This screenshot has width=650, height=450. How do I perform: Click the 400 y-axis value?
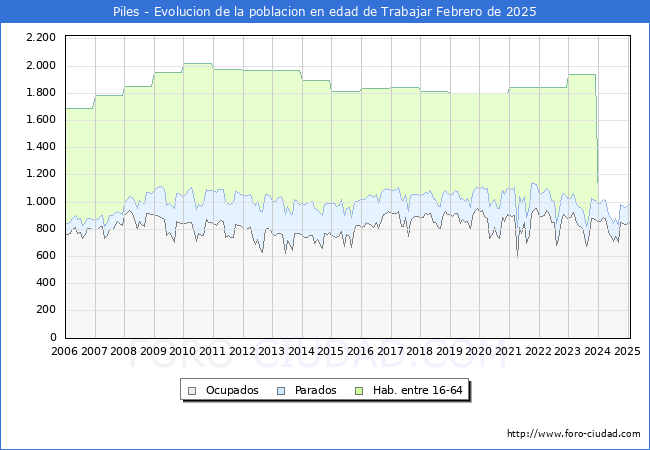pyautogui.click(x=46, y=283)
